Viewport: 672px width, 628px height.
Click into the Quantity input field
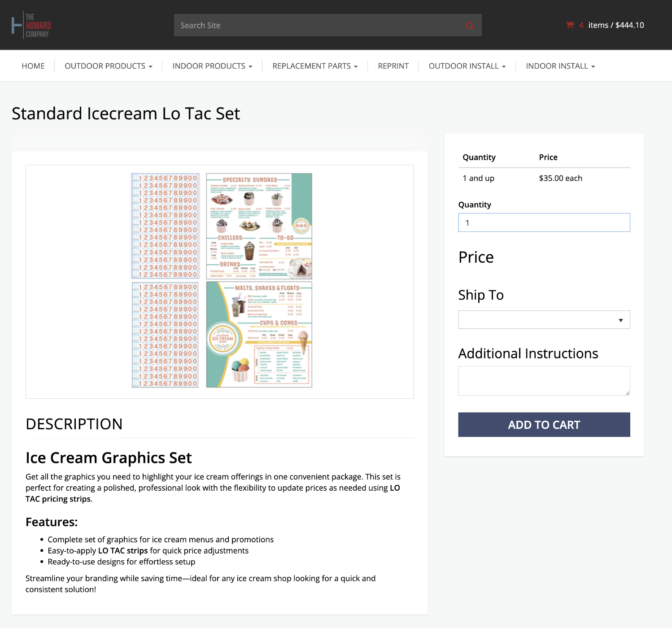click(544, 222)
